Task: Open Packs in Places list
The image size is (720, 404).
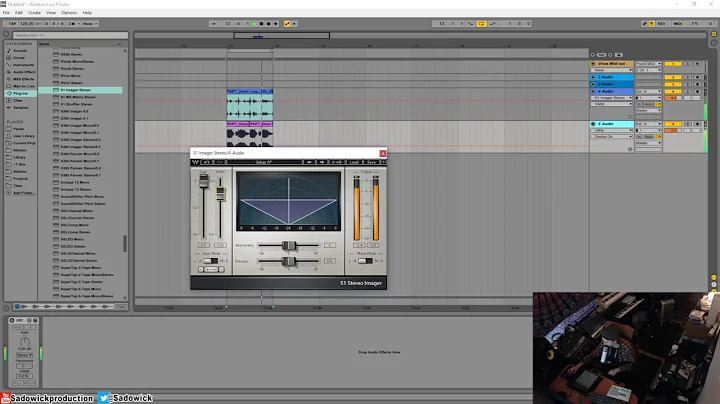Action: (x=18, y=129)
